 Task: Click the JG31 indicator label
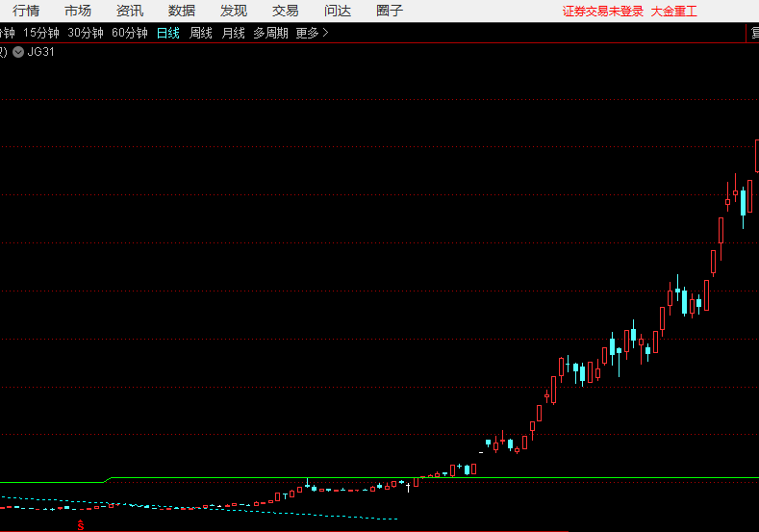40,52
